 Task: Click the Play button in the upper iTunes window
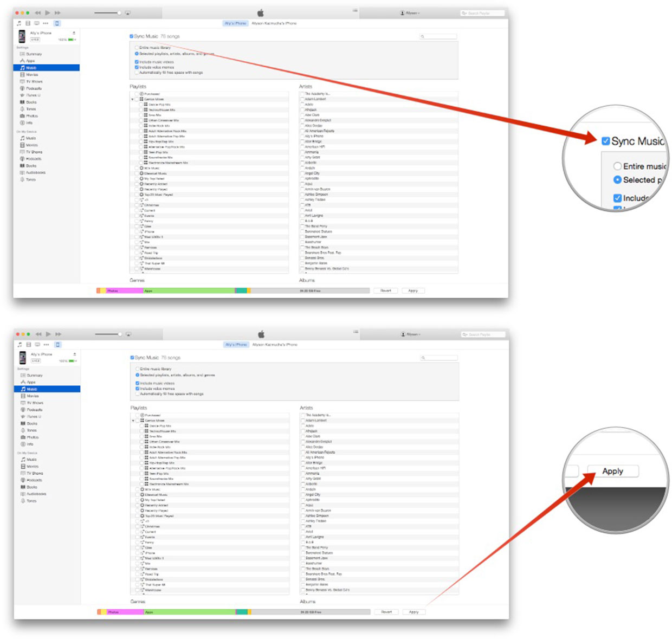47,12
